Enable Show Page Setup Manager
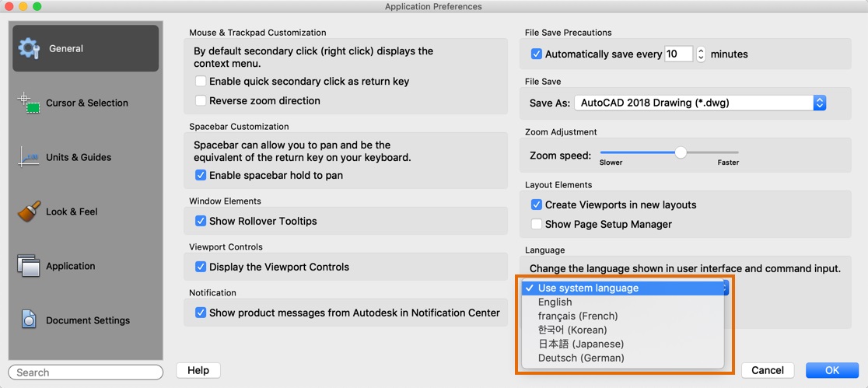The height and width of the screenshot is (388, 868). pyautogui.click(x=537, y=224)
